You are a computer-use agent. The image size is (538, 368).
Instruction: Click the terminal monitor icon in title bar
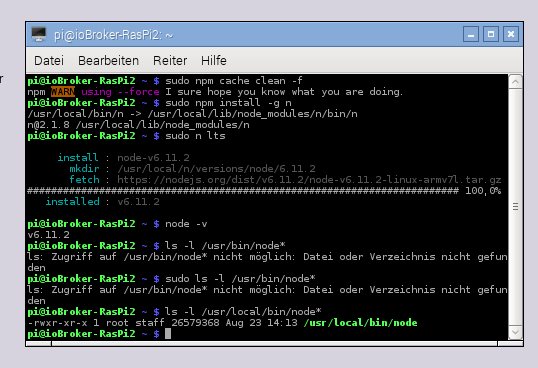[38, 34]
